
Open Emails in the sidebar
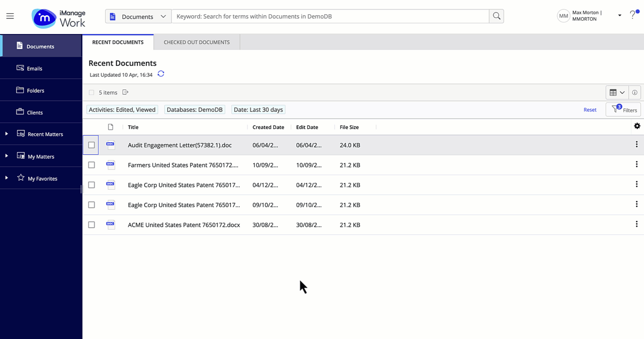34,68
